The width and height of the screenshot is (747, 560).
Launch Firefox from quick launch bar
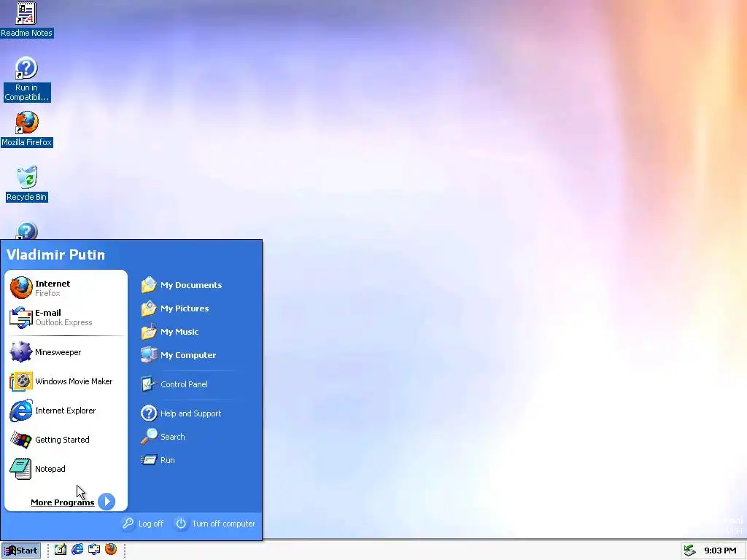pos(111,550)
